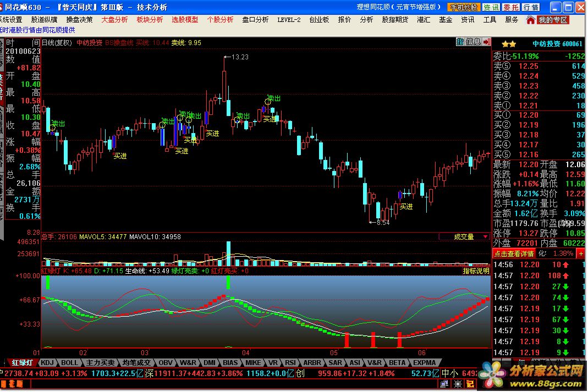Open the 工具 menu
This screenshot has width=588, height=392.
tap(490, 20)
